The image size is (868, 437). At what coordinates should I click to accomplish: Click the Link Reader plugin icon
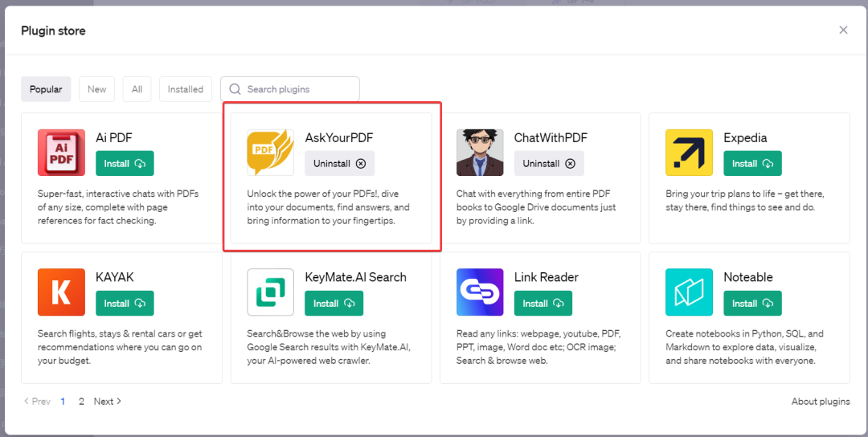pyautogui.click(x=480, y=292)
